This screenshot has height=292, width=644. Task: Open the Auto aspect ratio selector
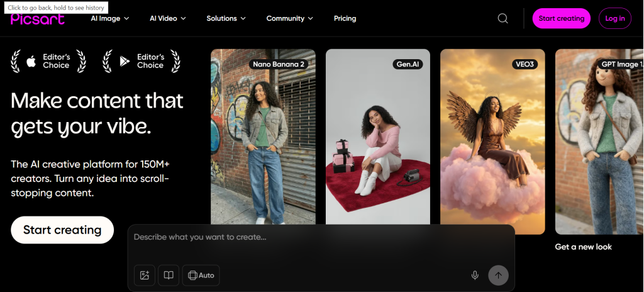pos(201,275)
